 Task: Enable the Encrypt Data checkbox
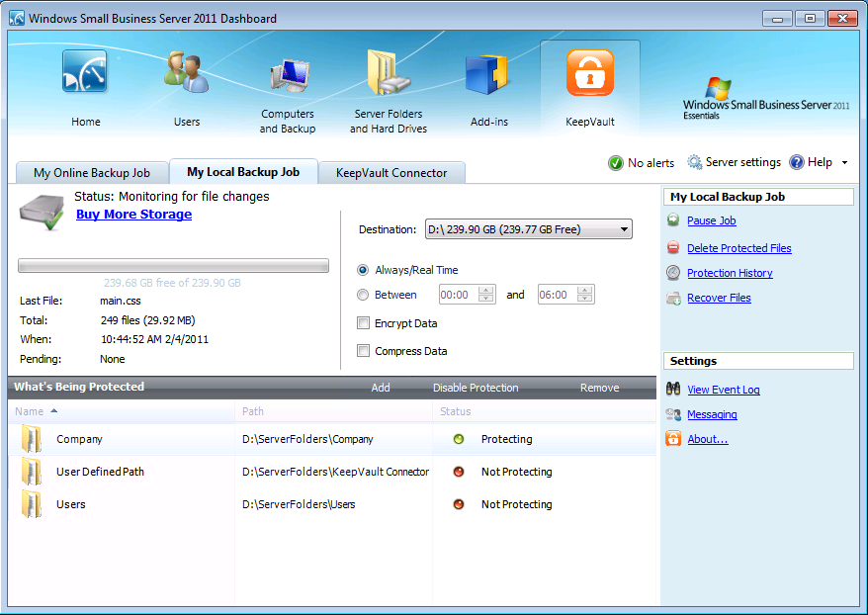[363, 323]
